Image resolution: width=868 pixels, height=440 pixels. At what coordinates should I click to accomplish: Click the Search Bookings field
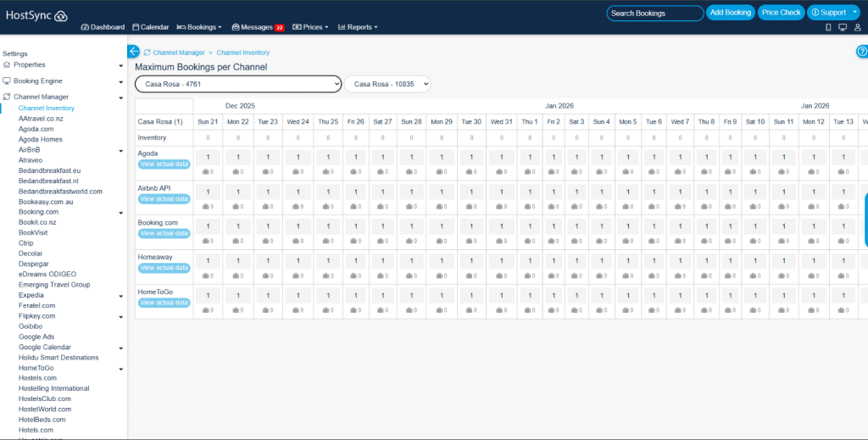(x=654, y=13)
